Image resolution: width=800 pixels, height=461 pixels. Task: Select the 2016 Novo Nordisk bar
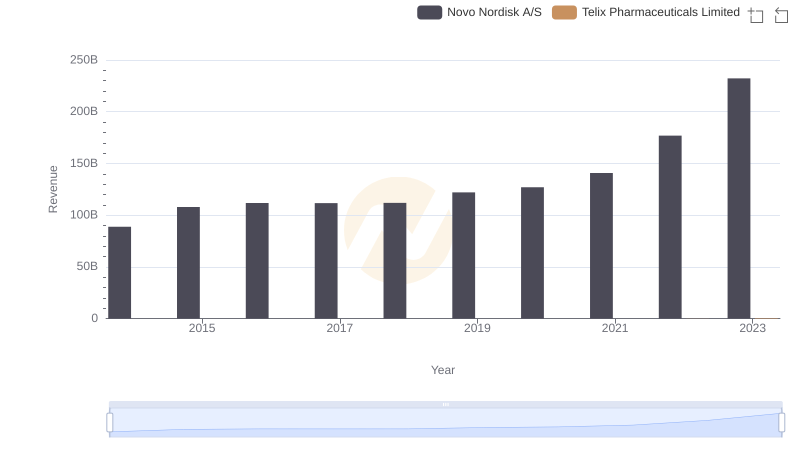pos(257,261)
